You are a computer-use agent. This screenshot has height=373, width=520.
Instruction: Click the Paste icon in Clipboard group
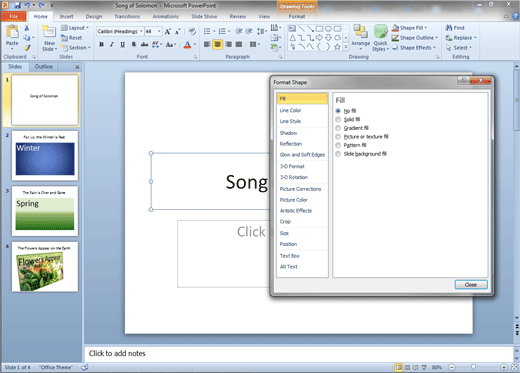click(x=12, y=32)
